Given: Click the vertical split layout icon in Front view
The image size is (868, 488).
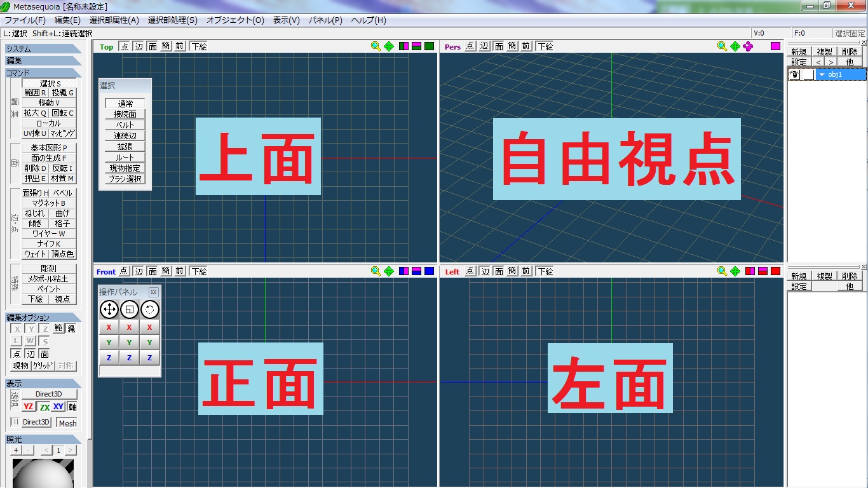Looking at the screenshot, I should (403, 271).
